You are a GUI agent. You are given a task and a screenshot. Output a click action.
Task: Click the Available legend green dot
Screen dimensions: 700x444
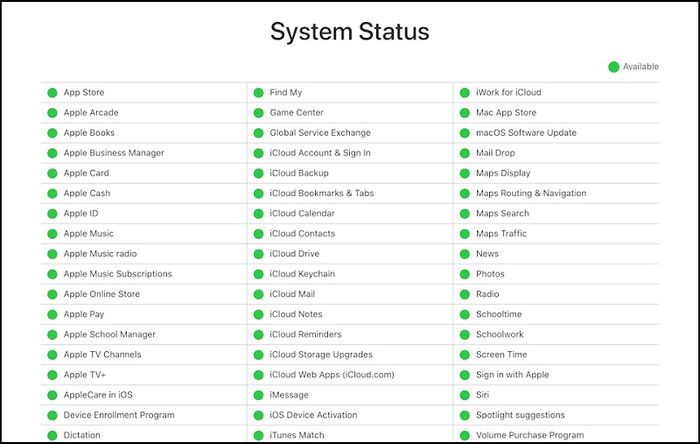coord(614,67)
